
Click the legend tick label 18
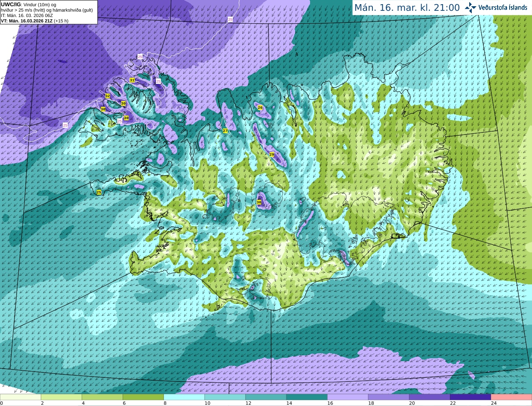click(x=371, y=403)
